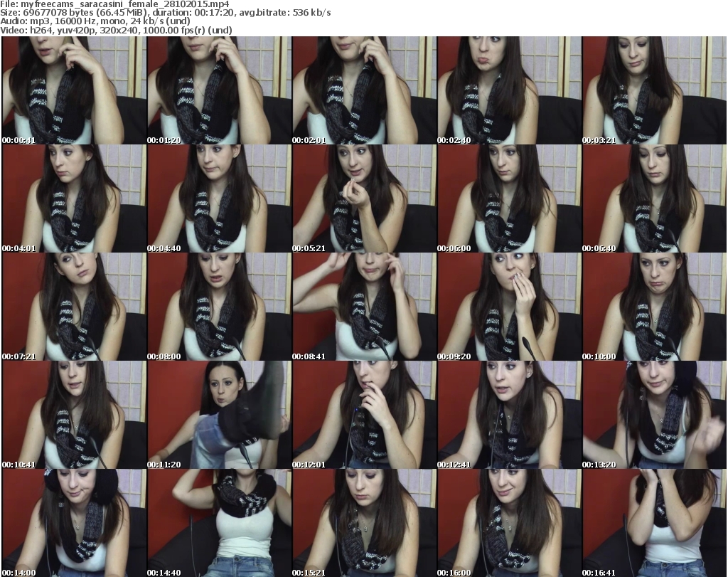Click the File name line in header
The image size is (728, 577).
click(114, 4)
